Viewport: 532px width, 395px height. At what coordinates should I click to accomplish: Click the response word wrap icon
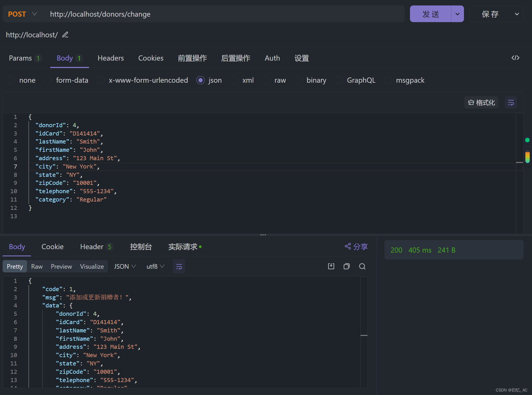point(179,266)
